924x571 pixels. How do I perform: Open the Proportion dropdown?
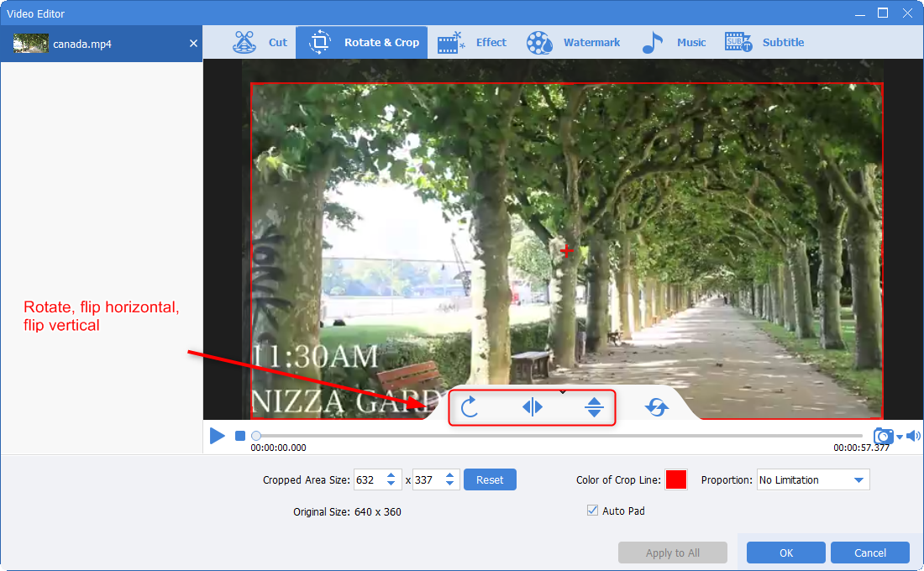[812, 480]
